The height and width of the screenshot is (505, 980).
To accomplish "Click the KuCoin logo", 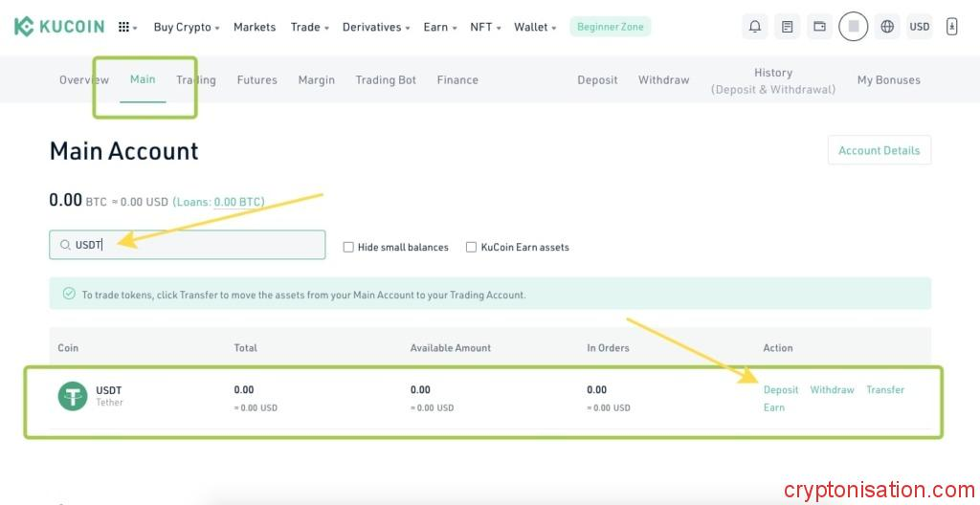I will click(x=59, y=27).
